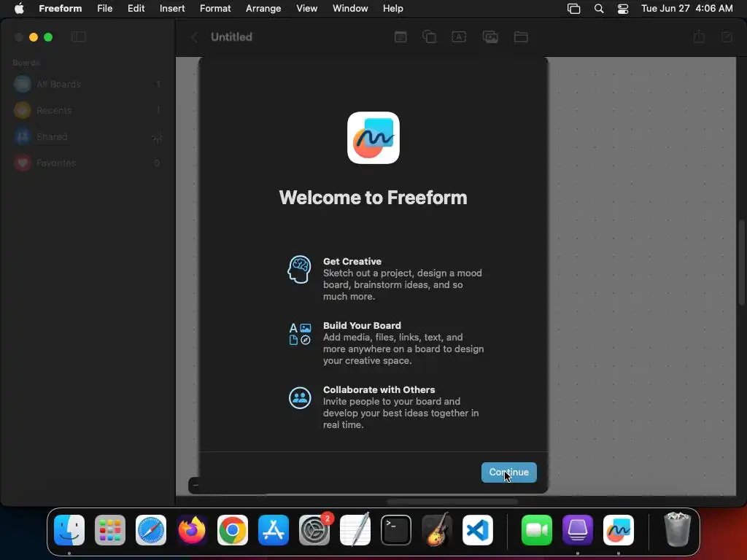Open Trash from the Dock

click(677, 530)
